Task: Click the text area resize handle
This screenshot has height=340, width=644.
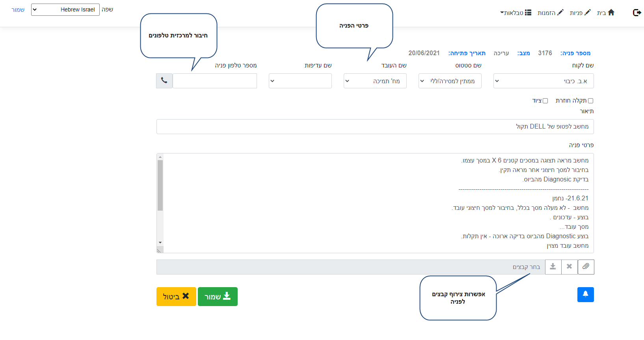Action: click(160, 250)
